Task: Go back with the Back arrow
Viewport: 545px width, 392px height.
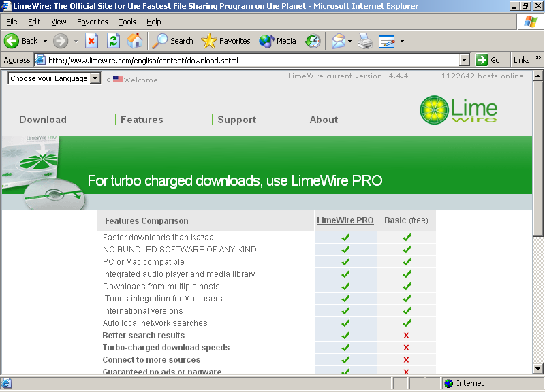Action: coord(21,41)
